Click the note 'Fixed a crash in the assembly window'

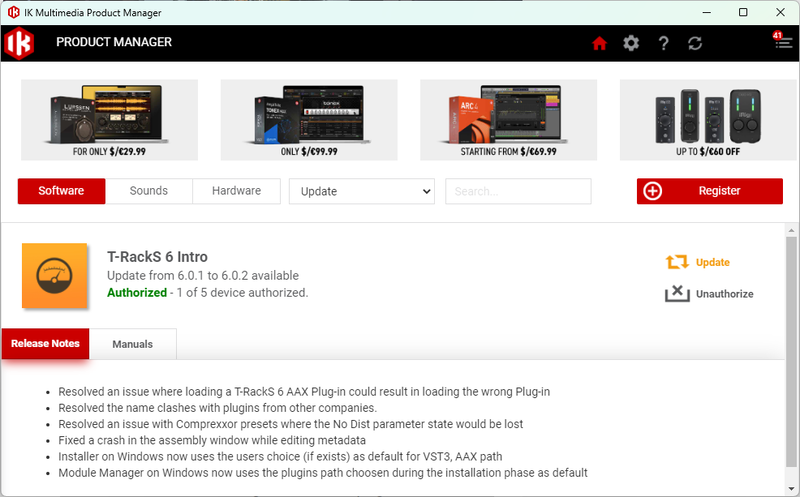tap(212, 440)
